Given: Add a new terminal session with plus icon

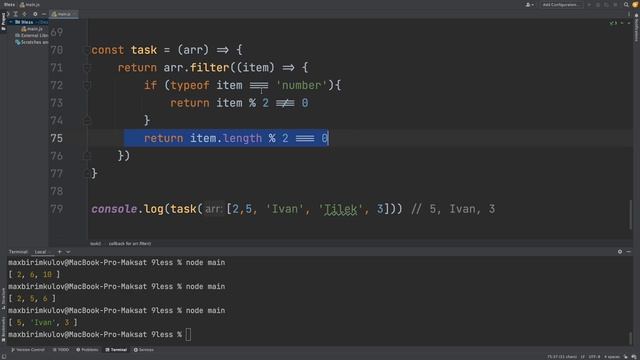Looking at the screenshot, I should [x=60, y=252].
